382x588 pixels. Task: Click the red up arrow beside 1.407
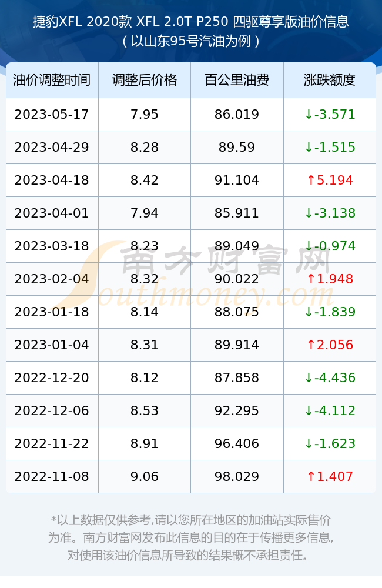click(311, 477)
